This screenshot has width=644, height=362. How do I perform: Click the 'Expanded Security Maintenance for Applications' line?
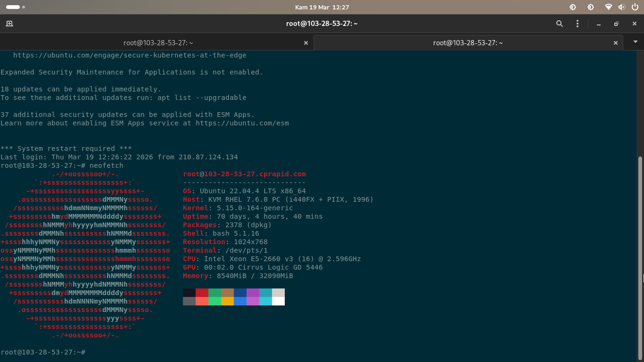pyautogui.click(x=132, y=72)
